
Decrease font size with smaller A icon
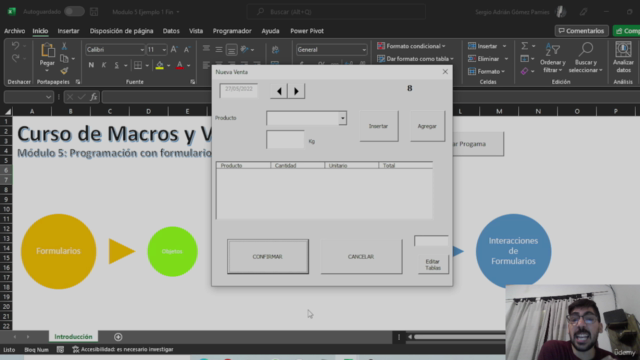coord(187,50)
